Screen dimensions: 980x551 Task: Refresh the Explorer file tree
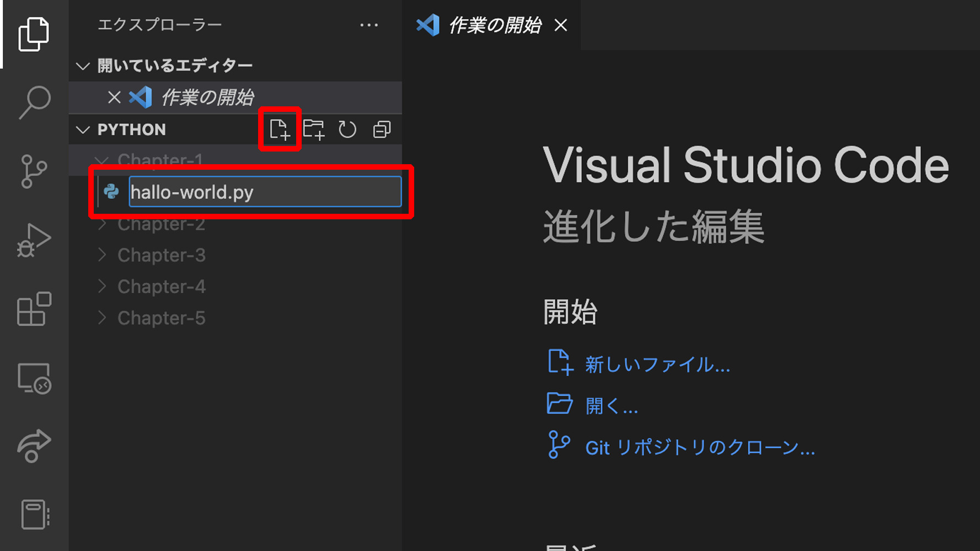pyautogui.click(x=347, y=129)
